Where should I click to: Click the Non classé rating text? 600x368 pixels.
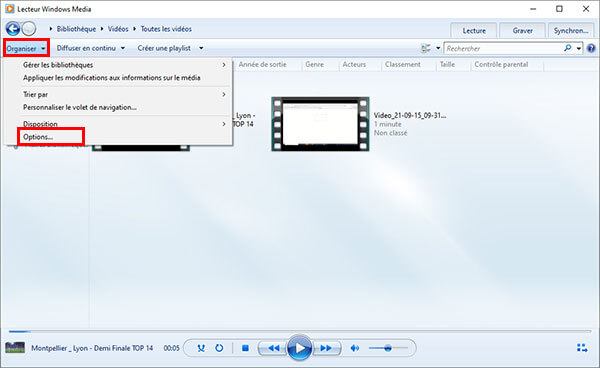390,133
